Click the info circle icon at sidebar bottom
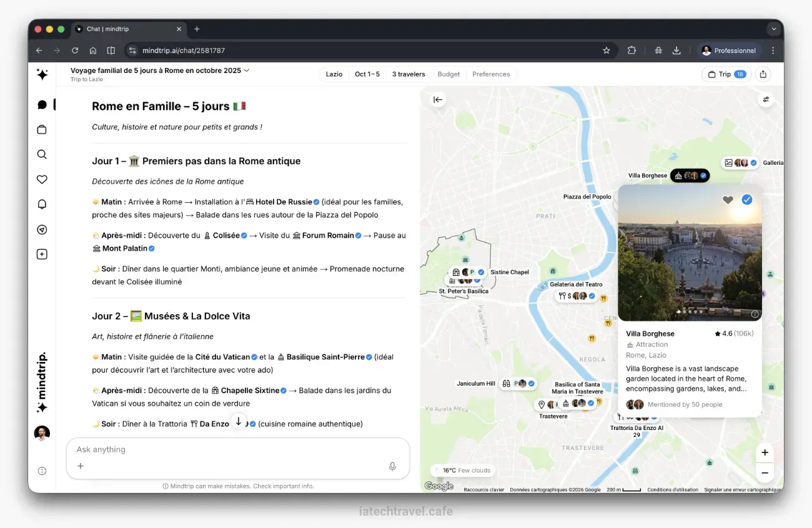This screenshot has height=528, width=812. point(42,471)
